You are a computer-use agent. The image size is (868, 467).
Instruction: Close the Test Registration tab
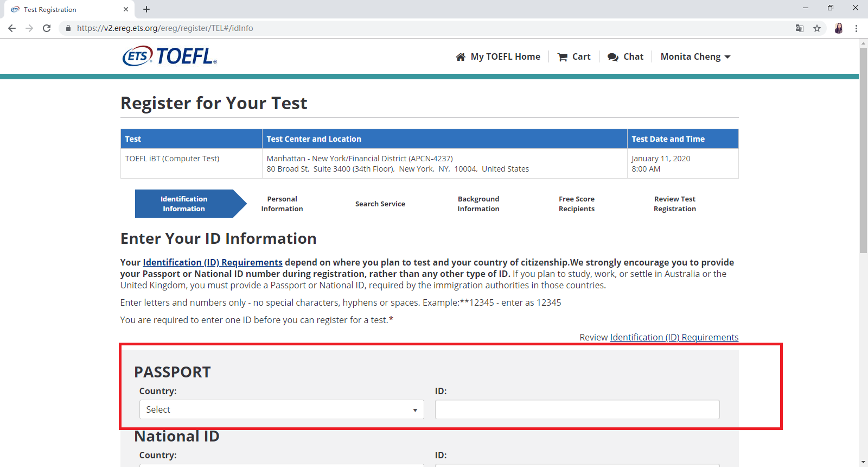click(x=126, y=9)
